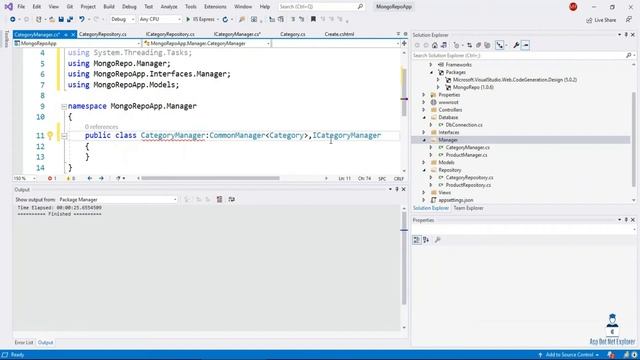Viewport: 640px width, 360px height.
Task: Click the Visual Studio logo icon
Action: click(x=8, y=7)
